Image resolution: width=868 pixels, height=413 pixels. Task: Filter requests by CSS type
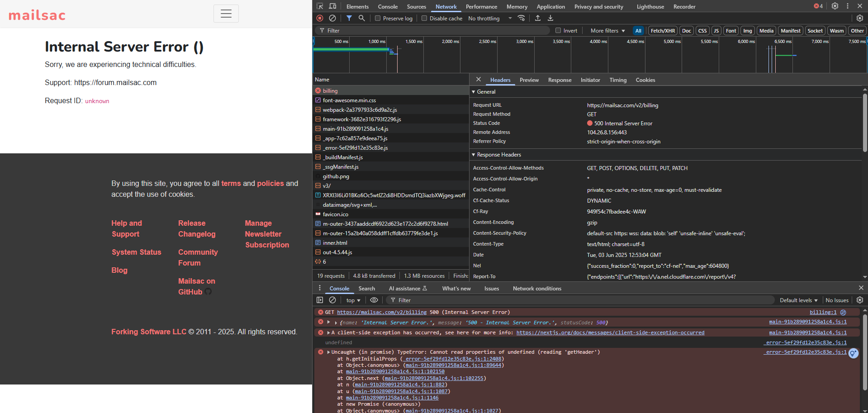click(x=702, y=31)
